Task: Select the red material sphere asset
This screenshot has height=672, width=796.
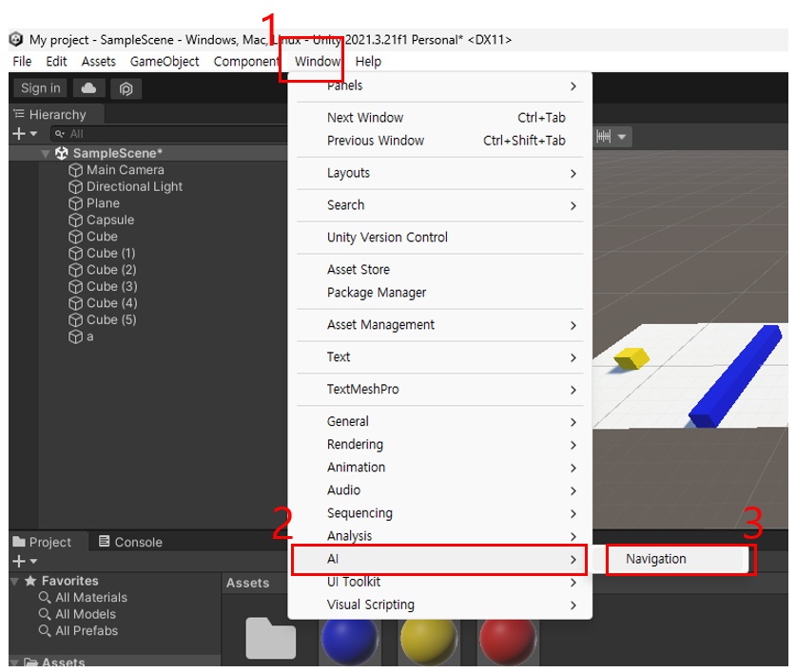Action: point(508,641)
